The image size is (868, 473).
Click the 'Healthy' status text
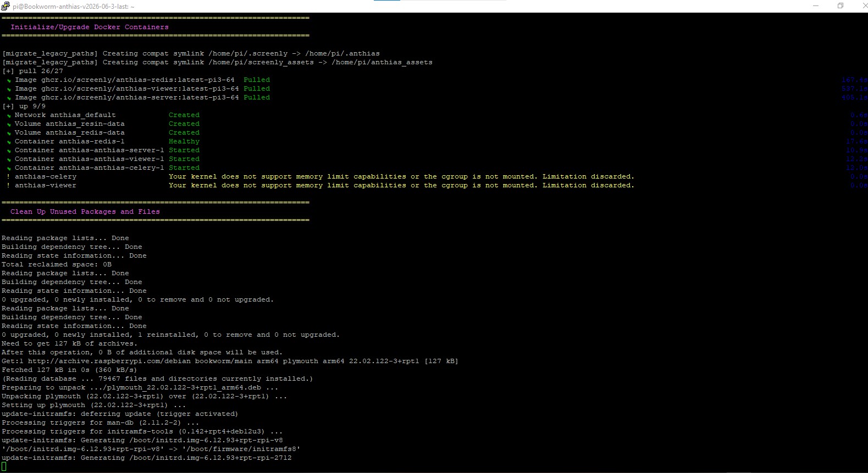click(x=184, y=141)
